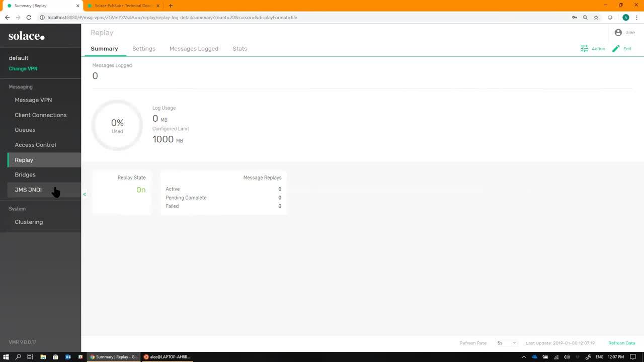Open Windows taskbar search
This screenshot has height=362, width=644.
coord(18,357)
